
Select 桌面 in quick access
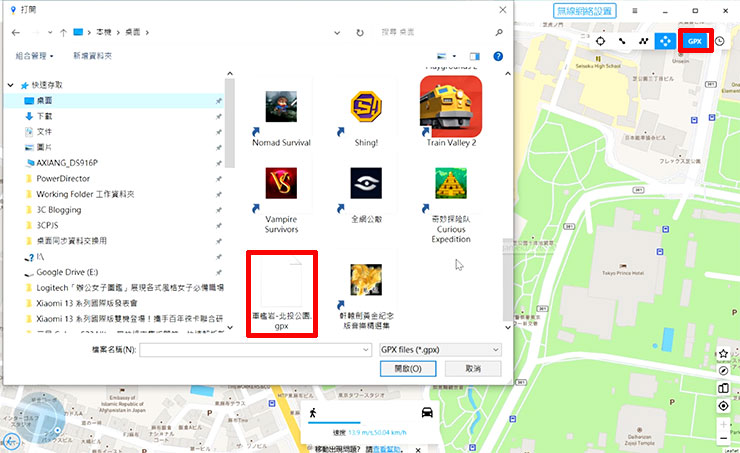point(113,101)
